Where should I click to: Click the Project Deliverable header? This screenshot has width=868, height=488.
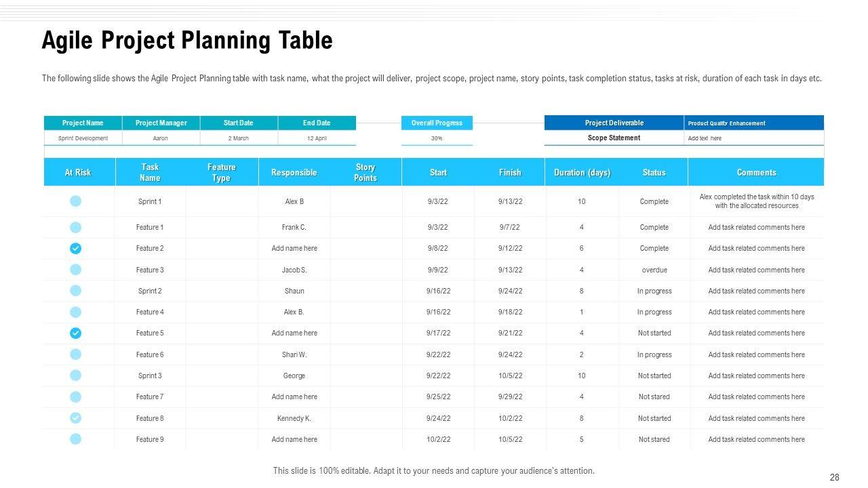pyautogui.click(x=614, y=123)
